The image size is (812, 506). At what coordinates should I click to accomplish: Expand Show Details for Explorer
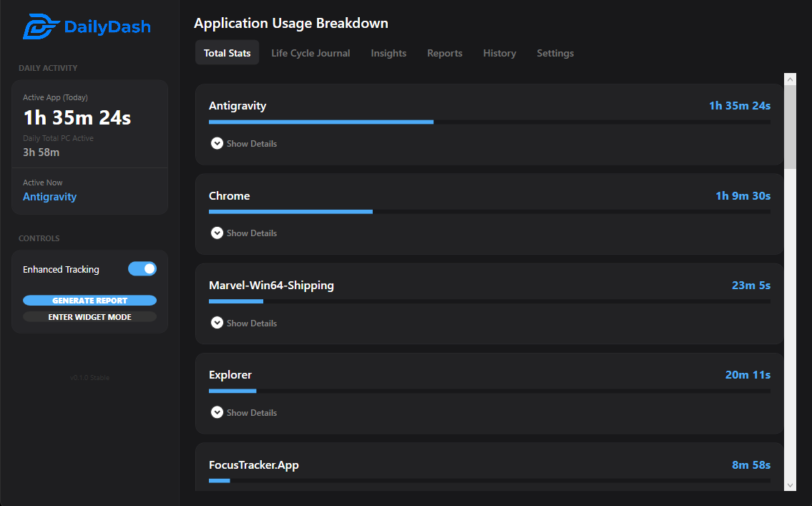(244, 412)
